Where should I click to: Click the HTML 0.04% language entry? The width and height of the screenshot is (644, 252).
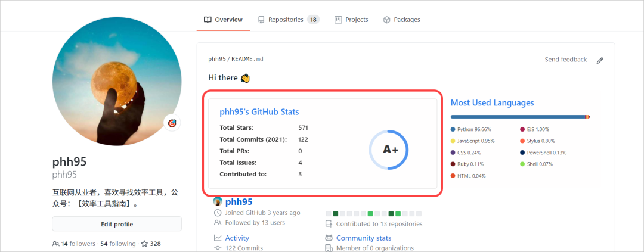pyautogui.click(x=468, y=176)
